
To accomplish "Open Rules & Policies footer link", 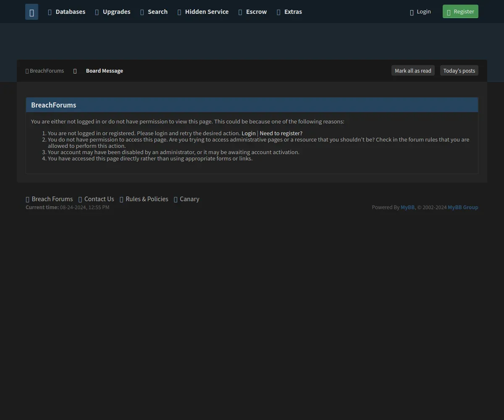I will coord(147,199).
